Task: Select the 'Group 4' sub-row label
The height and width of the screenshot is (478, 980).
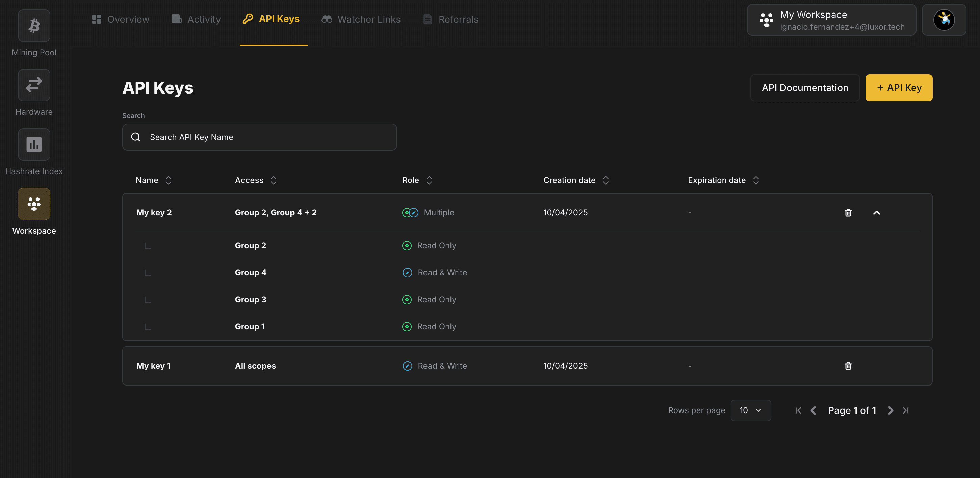Action: [x=250, y=273]
